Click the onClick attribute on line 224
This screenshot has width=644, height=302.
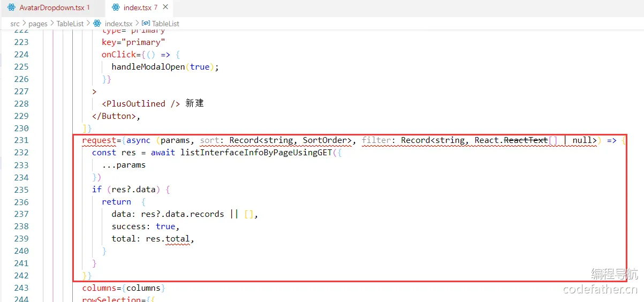tap(119, 54)
